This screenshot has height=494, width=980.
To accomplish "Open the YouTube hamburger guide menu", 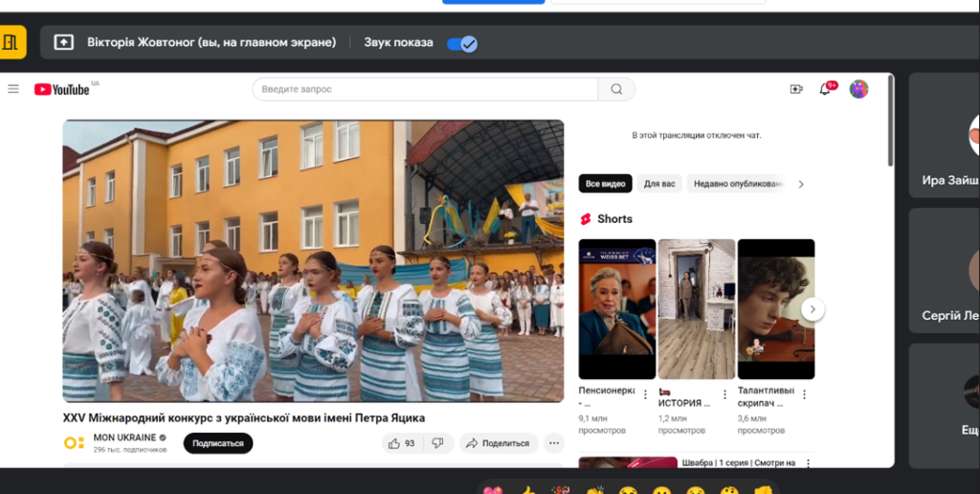I will click(x=13, y=89).
